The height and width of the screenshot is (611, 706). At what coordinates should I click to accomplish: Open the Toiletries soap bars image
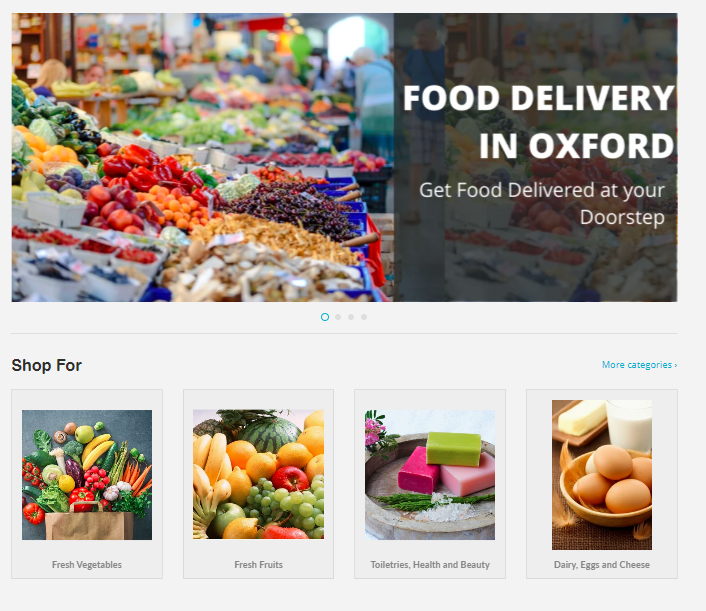(x=430, y=475)
